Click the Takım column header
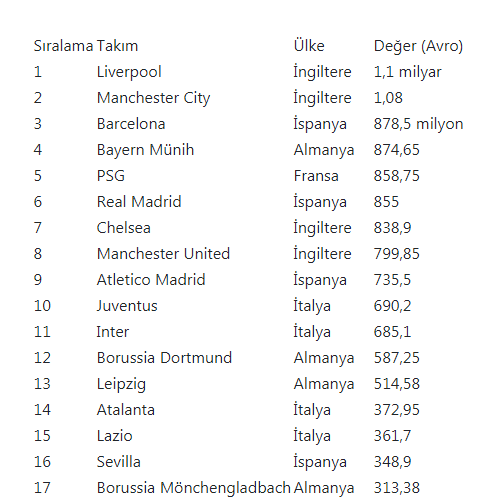 click(117, 46)
